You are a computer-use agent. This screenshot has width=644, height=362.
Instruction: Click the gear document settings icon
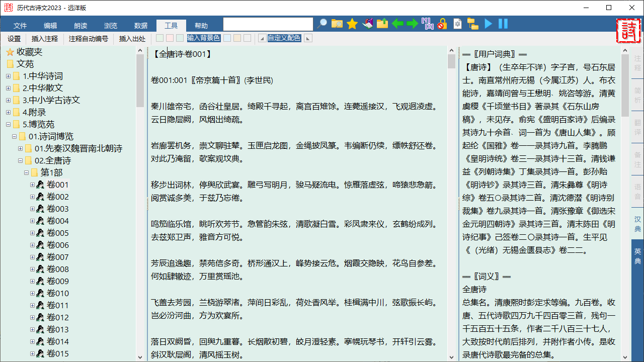click(x=457, y=24)
